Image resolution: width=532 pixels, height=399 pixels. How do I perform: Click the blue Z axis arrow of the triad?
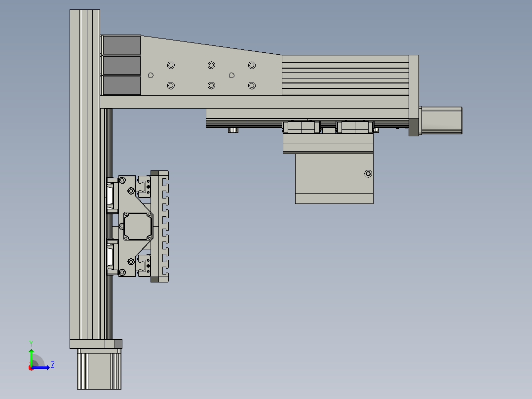pyautogui.click(x=40, y=367)
